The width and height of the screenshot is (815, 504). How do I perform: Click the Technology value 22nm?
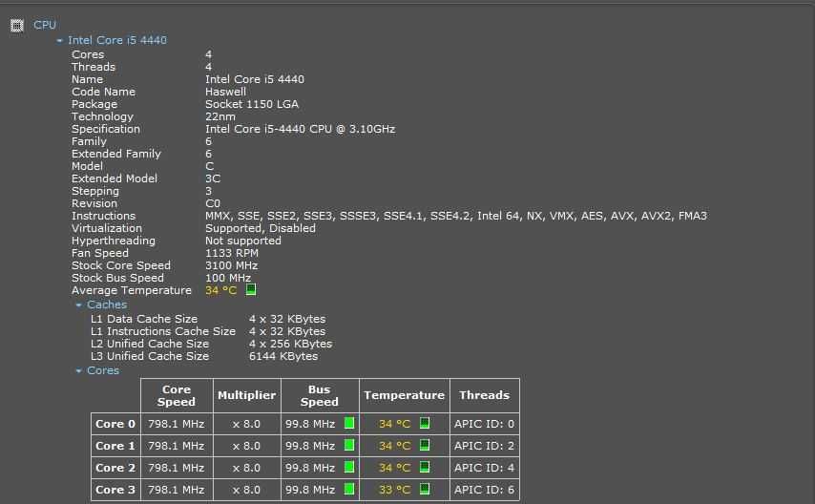point(220,116)
